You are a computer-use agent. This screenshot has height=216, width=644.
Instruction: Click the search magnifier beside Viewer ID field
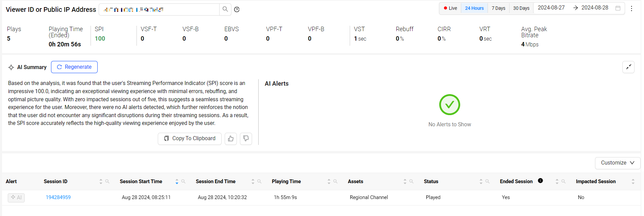click(x=225, y=9)
